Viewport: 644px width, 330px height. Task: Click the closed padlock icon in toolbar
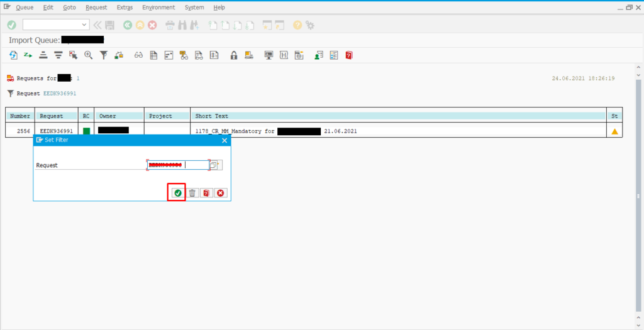coord(234,55)
